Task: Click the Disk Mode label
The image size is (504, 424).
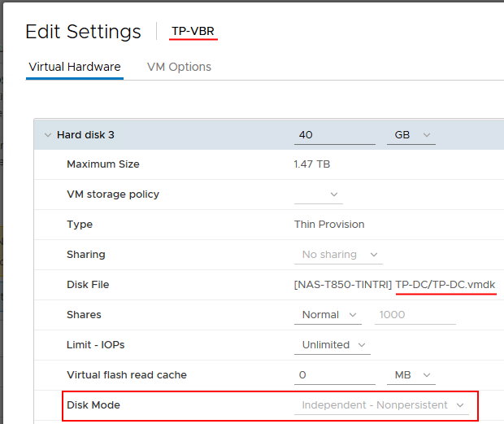Action: (x=93, y=405)
